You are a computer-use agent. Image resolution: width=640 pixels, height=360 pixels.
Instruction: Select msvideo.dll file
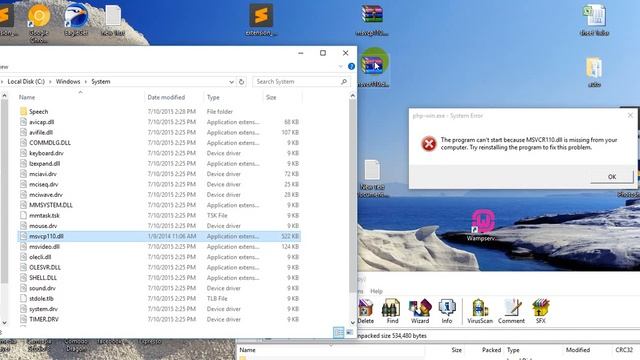point(44,247)
